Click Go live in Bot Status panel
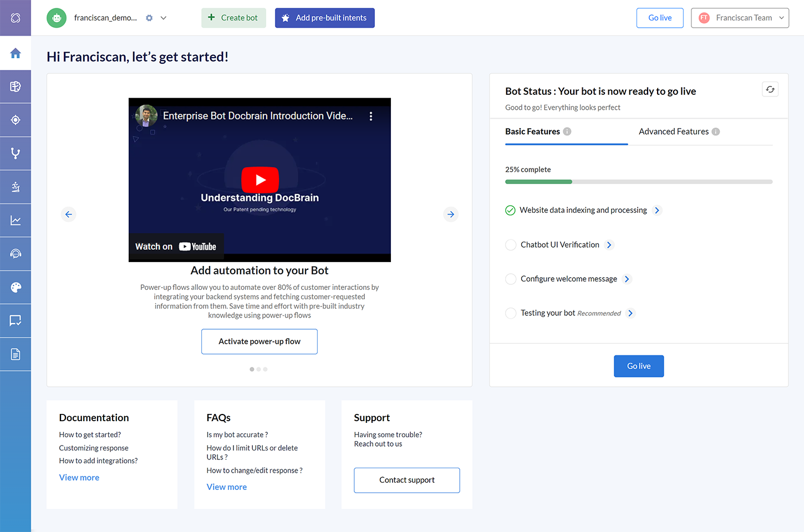This screenshot has width=804, height=532. 639,366
